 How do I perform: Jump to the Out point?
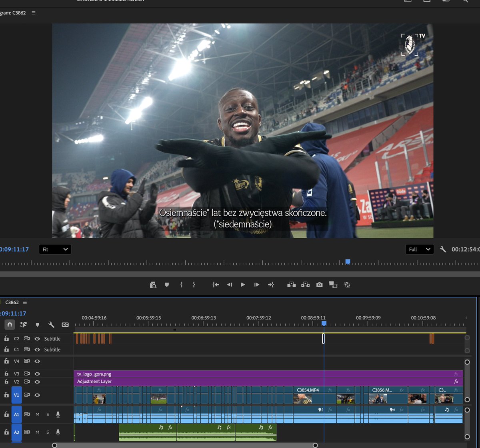(x=271, y=285)
